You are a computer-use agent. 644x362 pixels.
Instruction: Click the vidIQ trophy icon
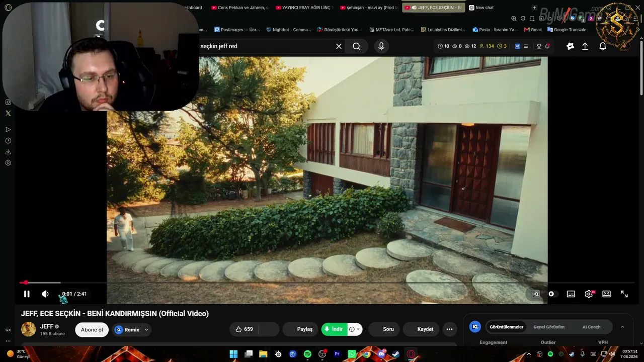(x=539, y=46)
